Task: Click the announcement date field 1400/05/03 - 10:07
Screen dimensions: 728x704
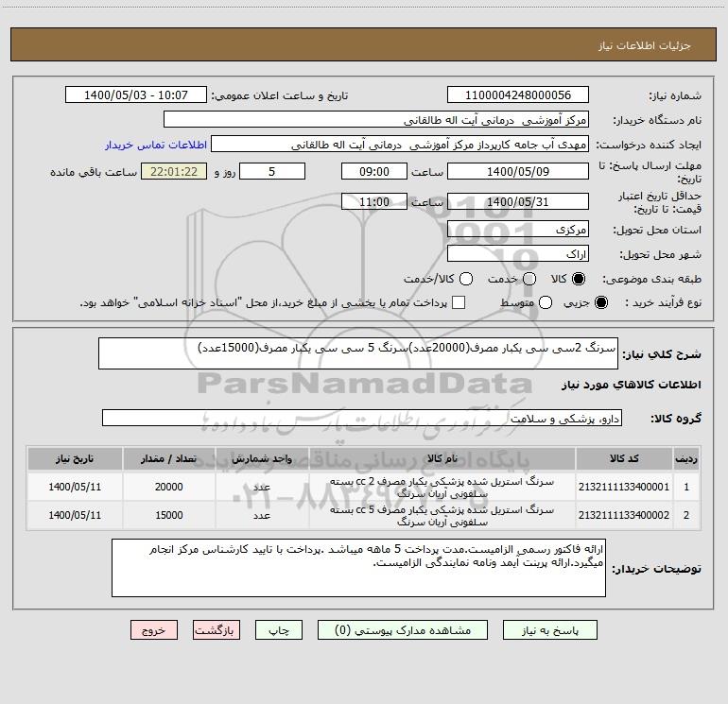Action: click(136, 94)
